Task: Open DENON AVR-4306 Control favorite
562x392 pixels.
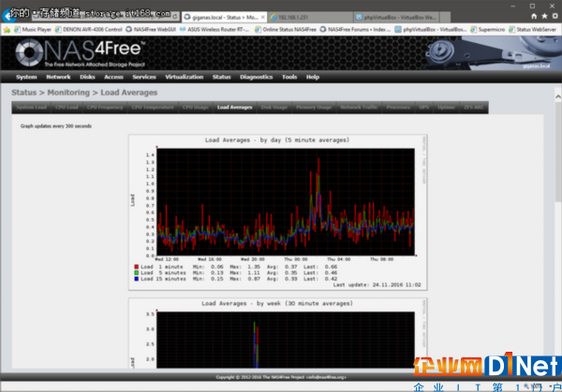Action: 89,29
